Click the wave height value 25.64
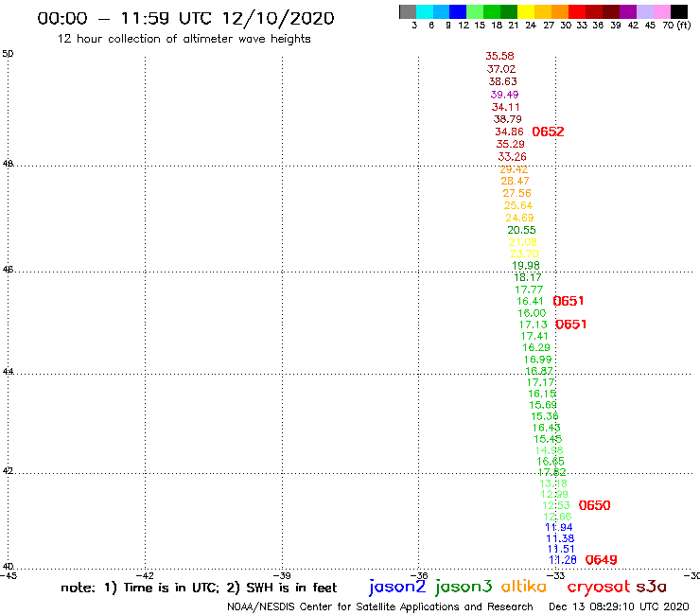 point(518,205)
